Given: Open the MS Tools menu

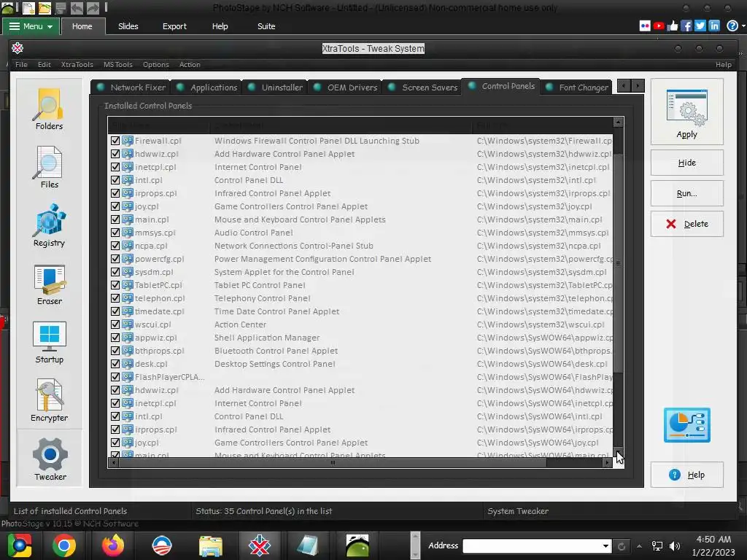Looking at the screenshot, I should pos(117,64).
